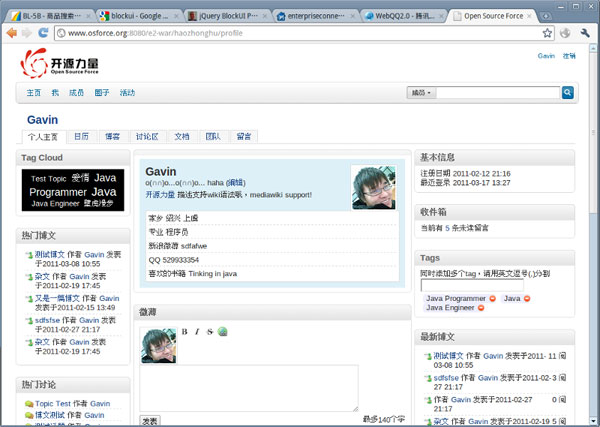Open the 留言 profile tab

coord(244,137)
